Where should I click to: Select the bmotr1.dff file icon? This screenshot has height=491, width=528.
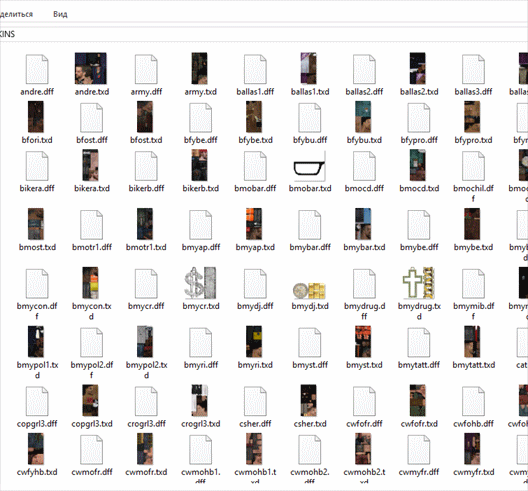92,225
